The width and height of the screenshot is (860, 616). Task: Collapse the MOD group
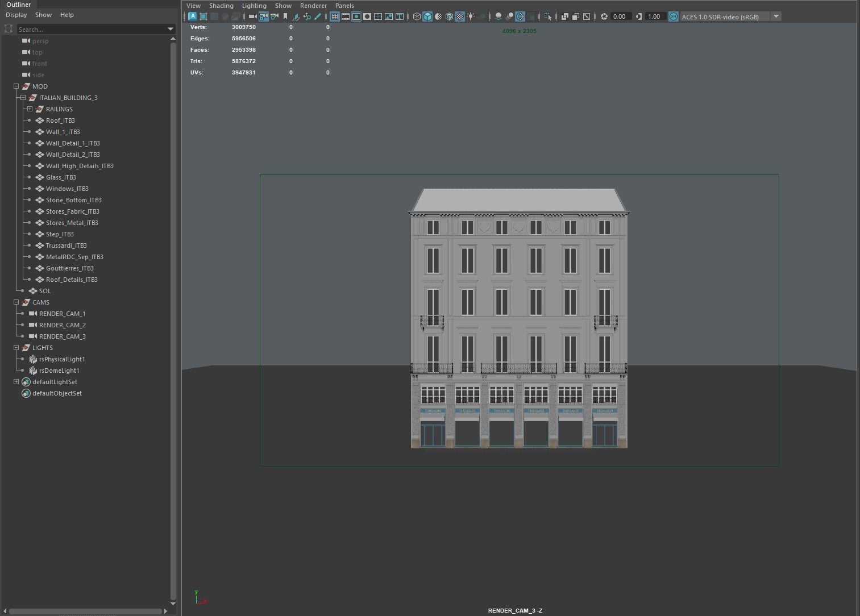tap(16, 86)
